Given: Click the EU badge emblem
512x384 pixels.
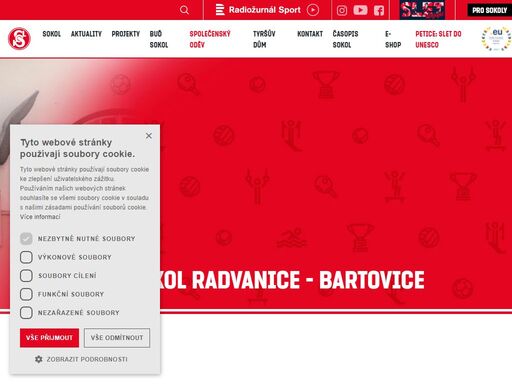Looking at the screenshot, I should (x=496, y=39).
